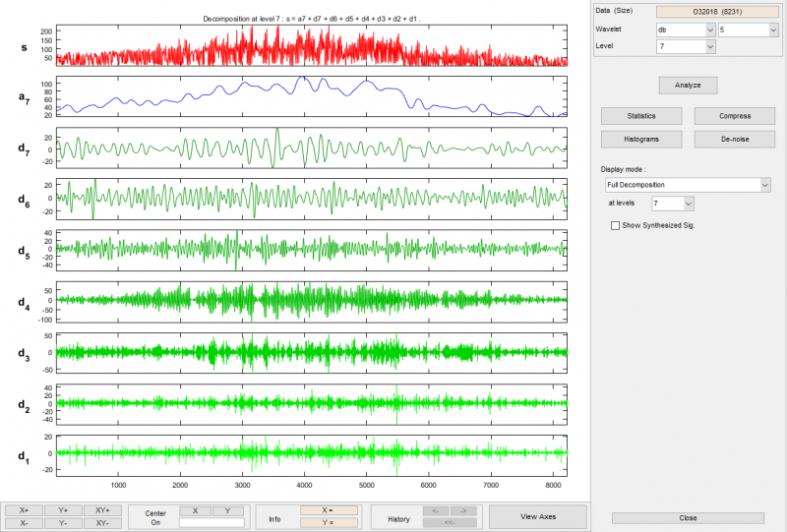This screenshot has width=787, height=532.
Task: Click the XY- zoom button
Action: [x=102, y=522]
